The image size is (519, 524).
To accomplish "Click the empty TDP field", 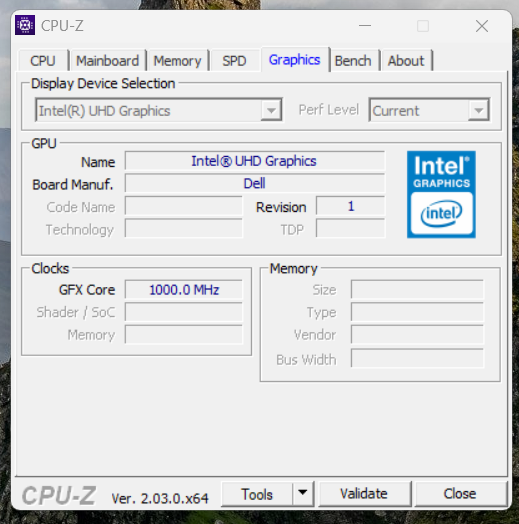I will pyautogui.click(x=351, y=229).
